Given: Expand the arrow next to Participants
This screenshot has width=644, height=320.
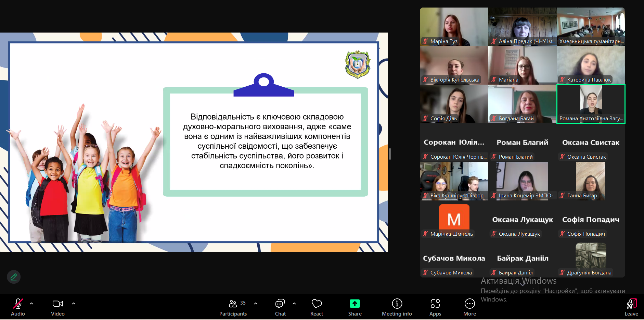Looking at the screenshot, I should pos(256,304).
